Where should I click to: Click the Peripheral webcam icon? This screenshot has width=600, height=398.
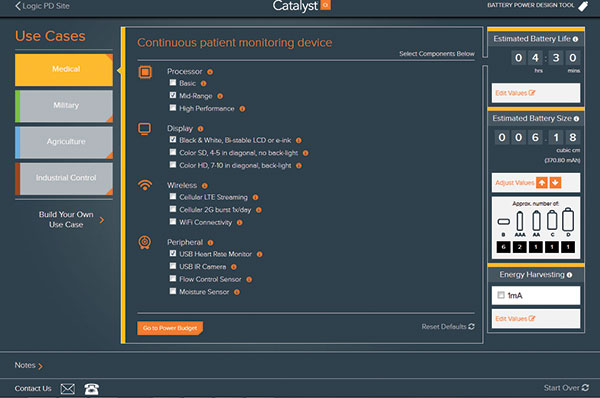pos(145,243)
